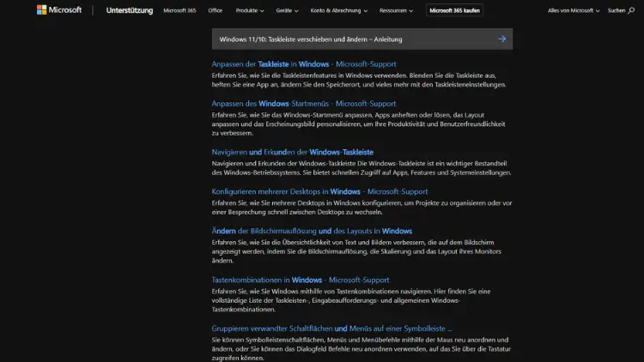Open the Microsoft 365 menu item
Screen dimensions: 644x362
[179, 10]
